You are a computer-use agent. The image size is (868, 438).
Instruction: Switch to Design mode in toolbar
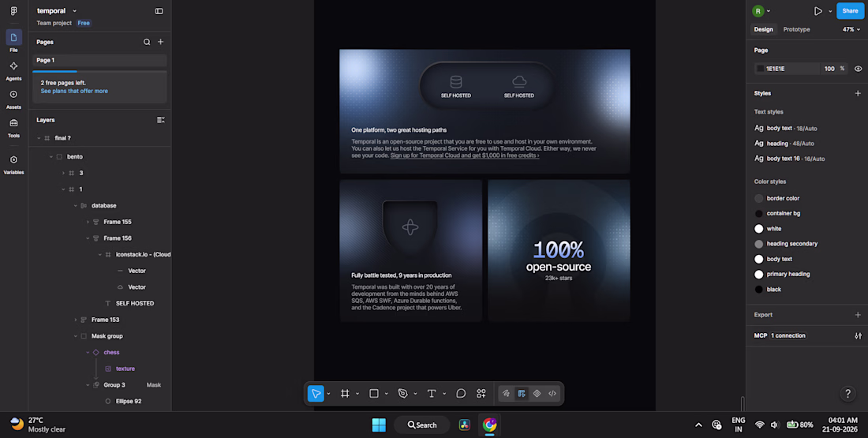pos(522,393)
